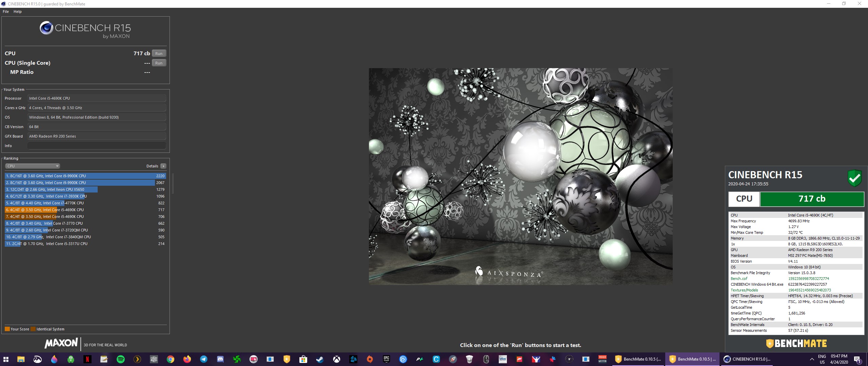Select ranking row Intel Xeon CPU X5650
The image size is (868, 366).
tap(85, 189)
